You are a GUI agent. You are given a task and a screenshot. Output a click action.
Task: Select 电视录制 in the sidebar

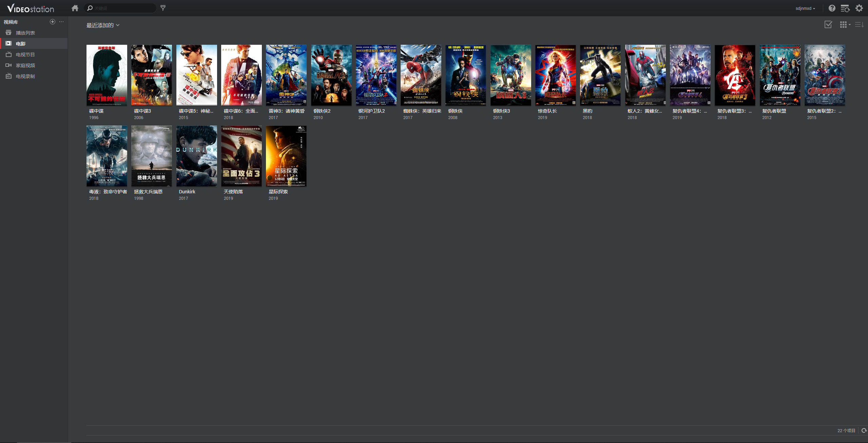click(34, 76)
